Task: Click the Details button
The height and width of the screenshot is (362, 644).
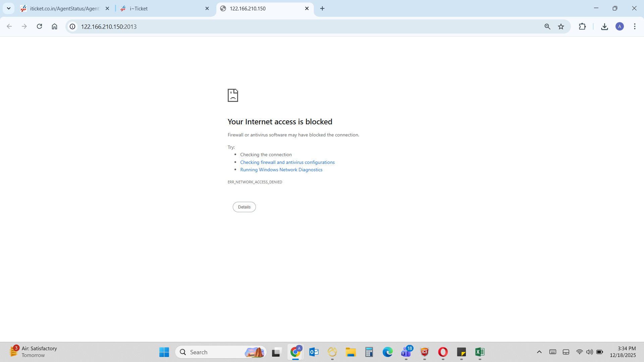Action: click(x=244, y=207)
